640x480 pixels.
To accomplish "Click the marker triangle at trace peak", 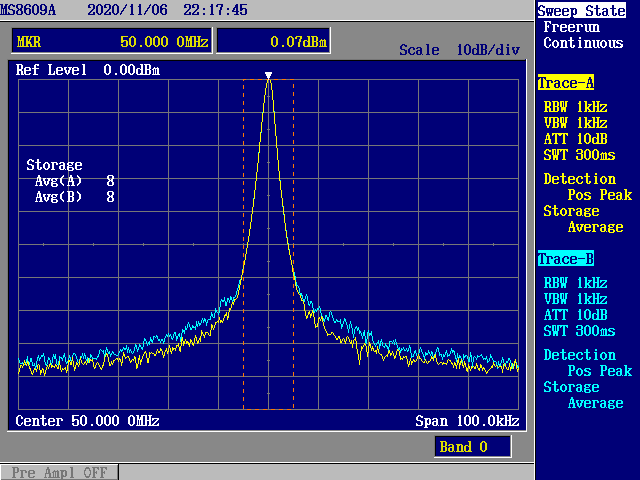I will point(268,76).
